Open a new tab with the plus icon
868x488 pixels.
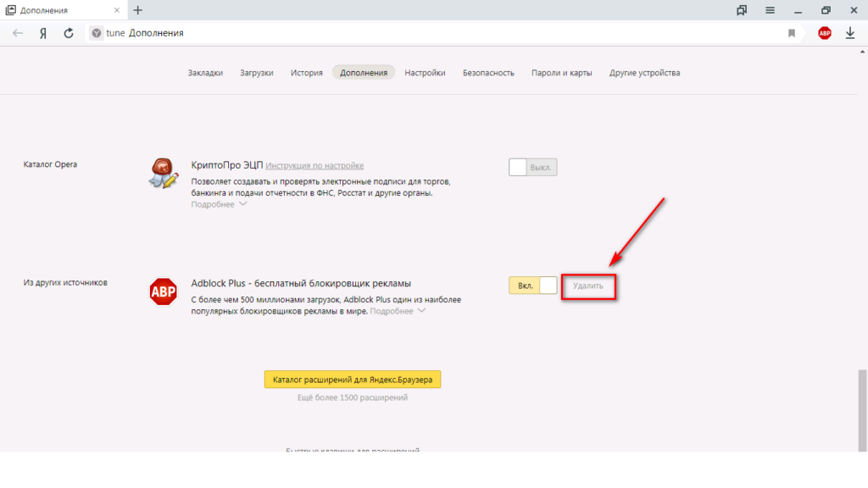138,10
